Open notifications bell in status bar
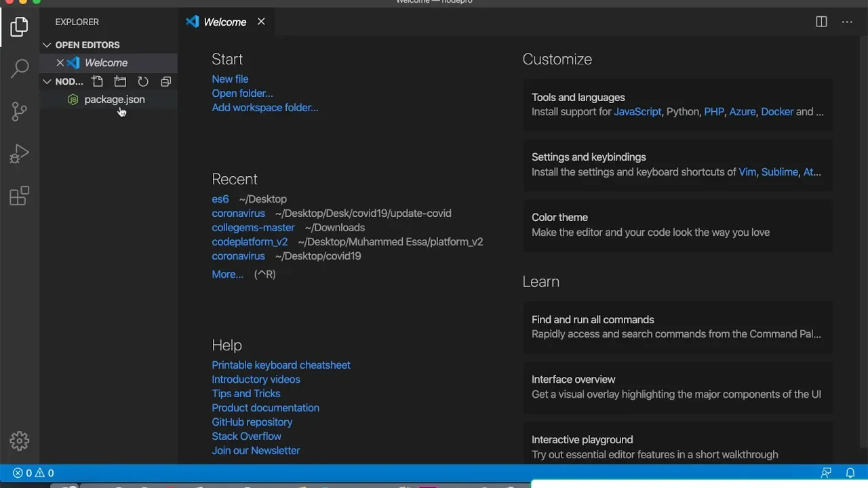The width and height of the screenshot is (868, 488). (x=850, y=473)
